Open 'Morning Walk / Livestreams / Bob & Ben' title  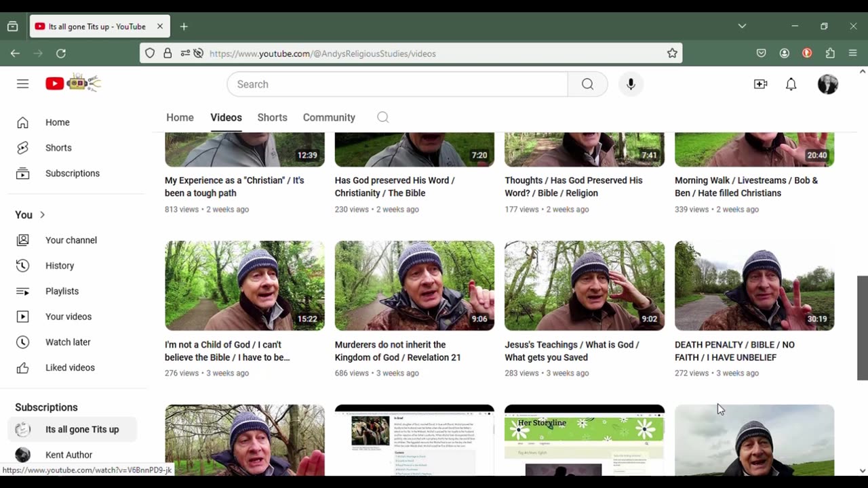(746, 186)
